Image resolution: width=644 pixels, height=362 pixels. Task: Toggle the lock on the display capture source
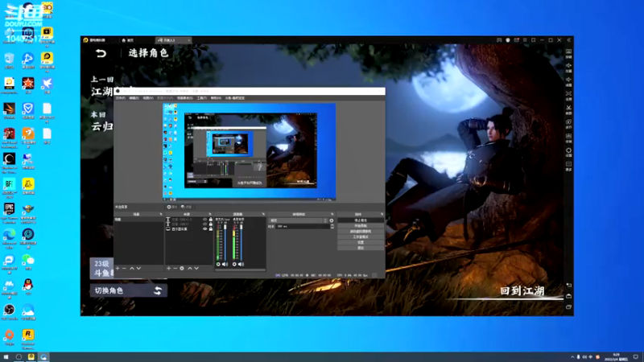[211, 228]
